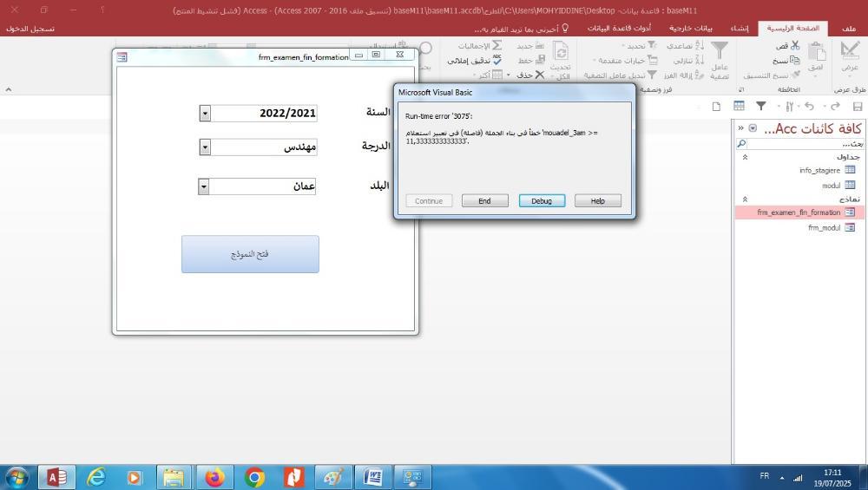Click the نسخ copy icon
The image size is (868, 490).
(794, 60)
